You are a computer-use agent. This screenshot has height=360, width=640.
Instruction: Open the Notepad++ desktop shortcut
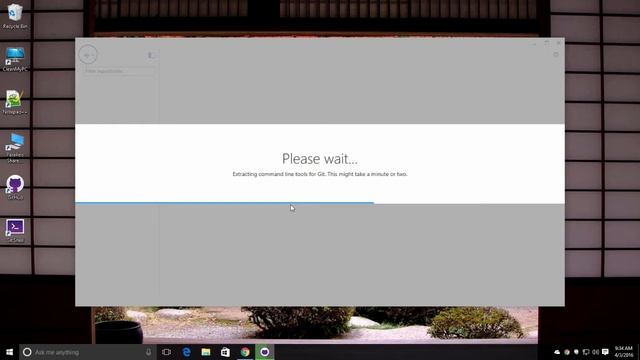(x=15, y=102)
